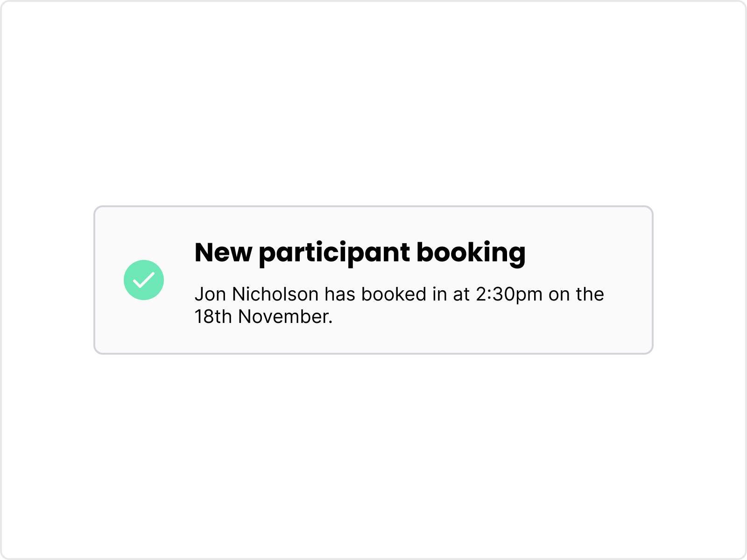Screen dimensions: 747x560
Task: Click the top edge of the notification card
Action: pos(373,207)
